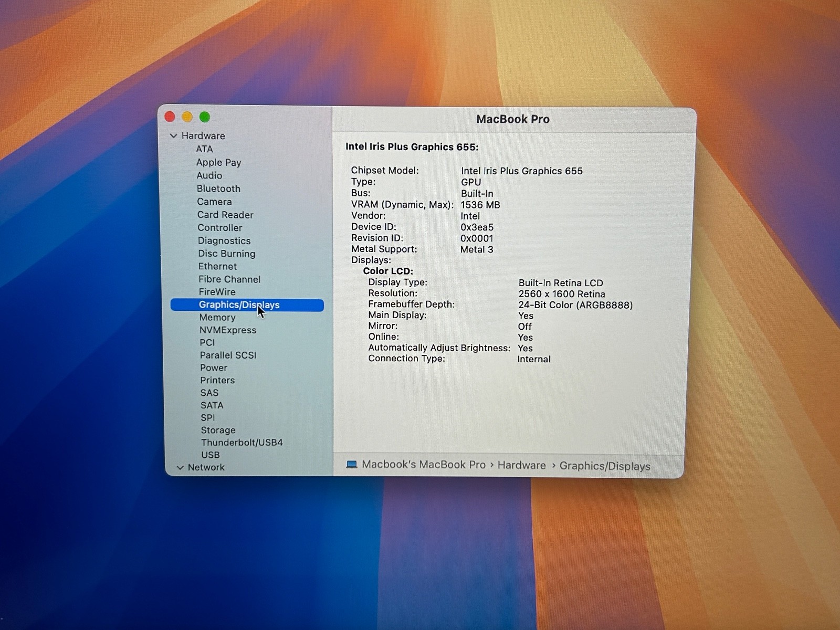
Task: Select Fibre Channel in the sidebar
Action: point(229,279)
